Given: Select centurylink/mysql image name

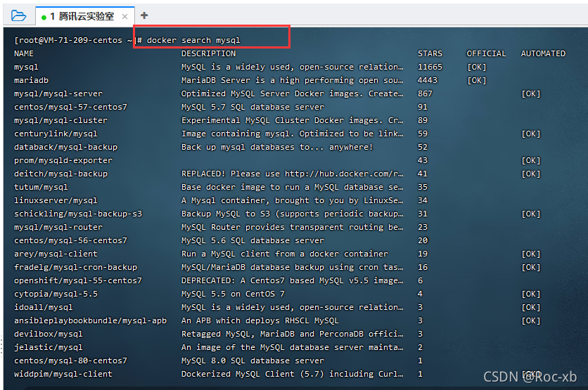Looking at the screenshot, I should click(x=56, y=134).
